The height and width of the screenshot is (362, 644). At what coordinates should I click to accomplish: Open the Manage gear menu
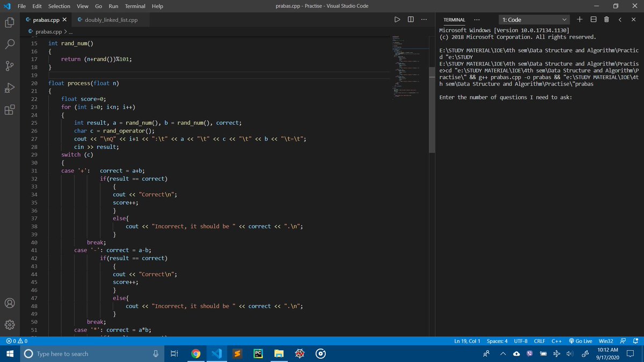(9, 325)
